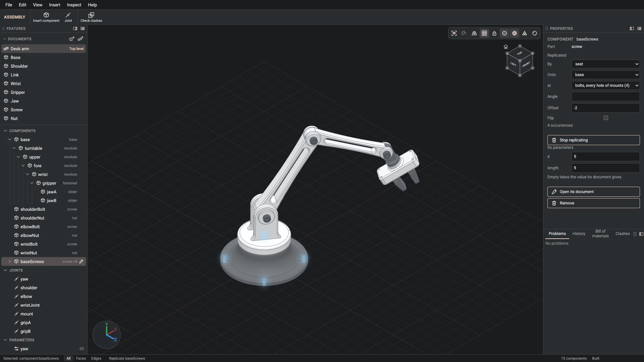Tick the Flip checkbox

coord(606,118)
